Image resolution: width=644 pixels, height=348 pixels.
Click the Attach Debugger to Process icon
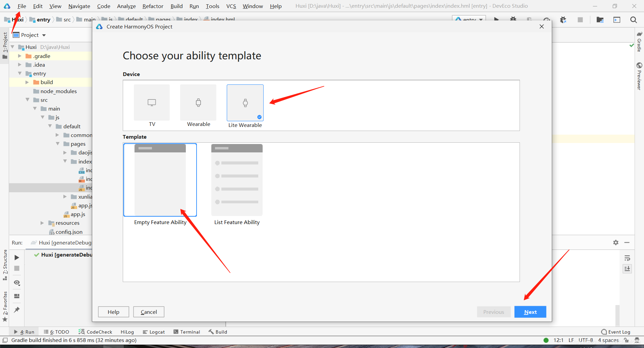pos(563,20)
